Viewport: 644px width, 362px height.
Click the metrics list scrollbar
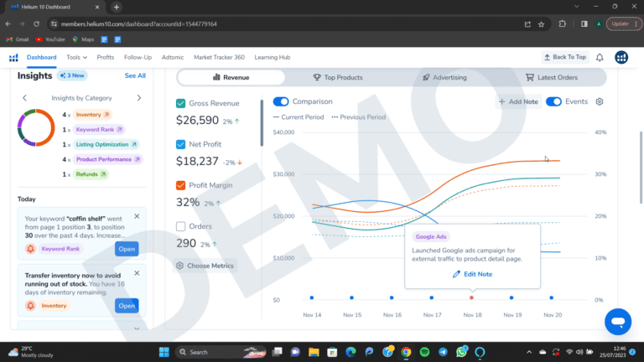click(262, 122)
